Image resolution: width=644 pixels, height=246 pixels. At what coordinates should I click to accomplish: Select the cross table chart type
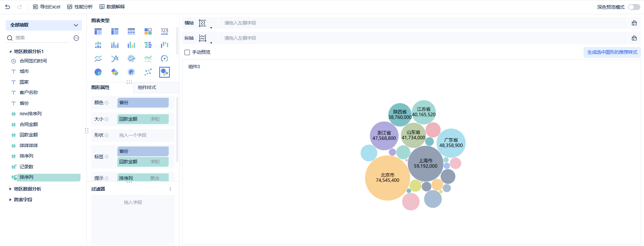(115, 31)
